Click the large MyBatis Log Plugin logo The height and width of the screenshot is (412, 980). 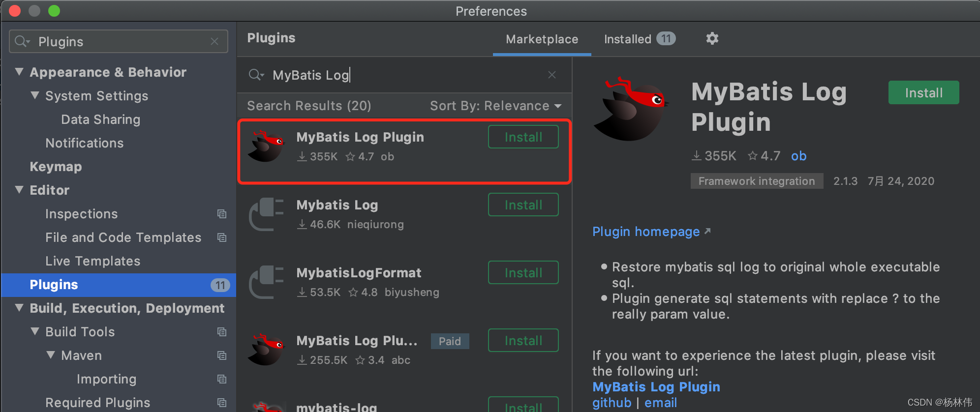(x=631, y=109)
